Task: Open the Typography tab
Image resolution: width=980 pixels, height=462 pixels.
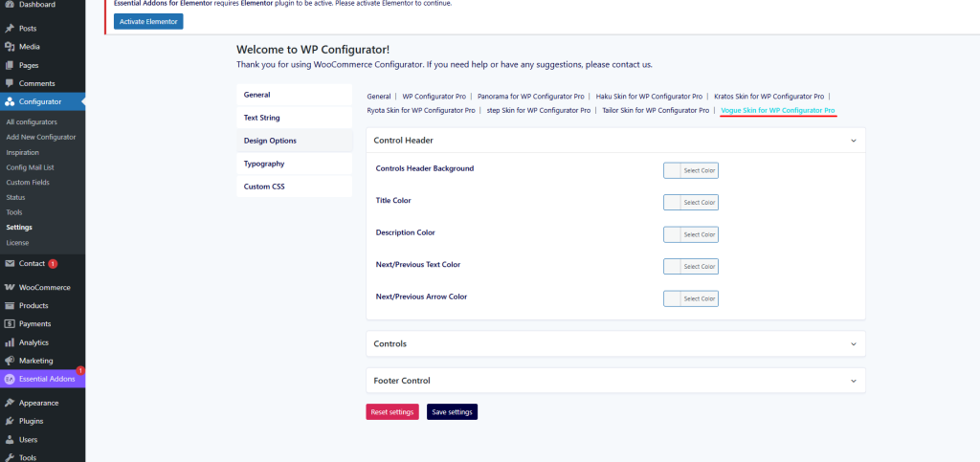Action: point(295,165)
